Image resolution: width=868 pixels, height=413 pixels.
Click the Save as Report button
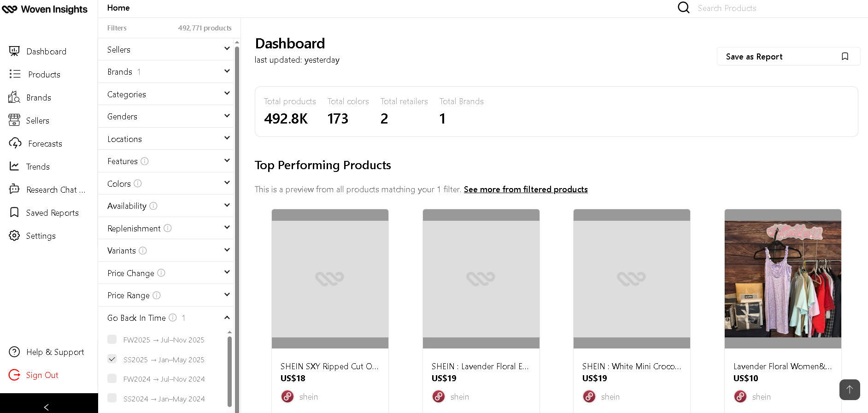(x=788, y=56)
